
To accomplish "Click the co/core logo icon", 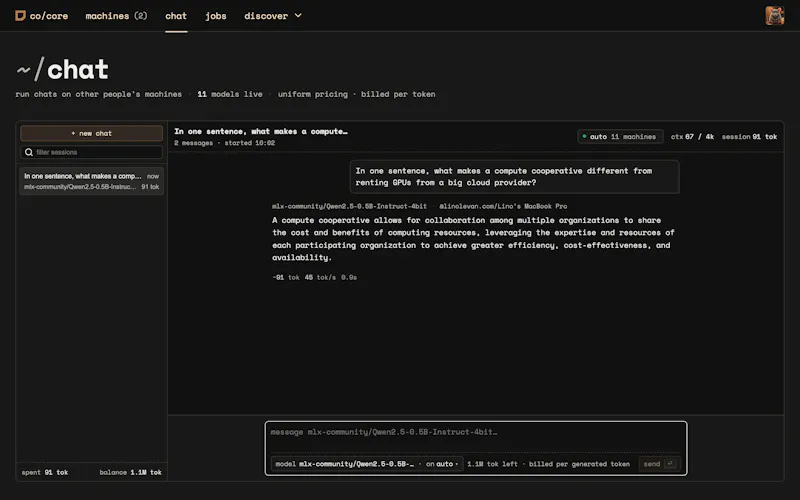I will 20,16.
